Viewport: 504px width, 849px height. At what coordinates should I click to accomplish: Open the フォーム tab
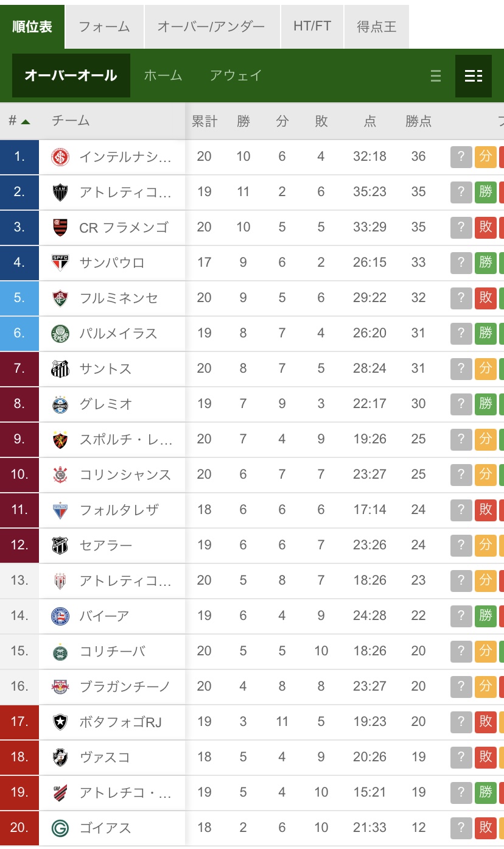[x=104, y=27]
